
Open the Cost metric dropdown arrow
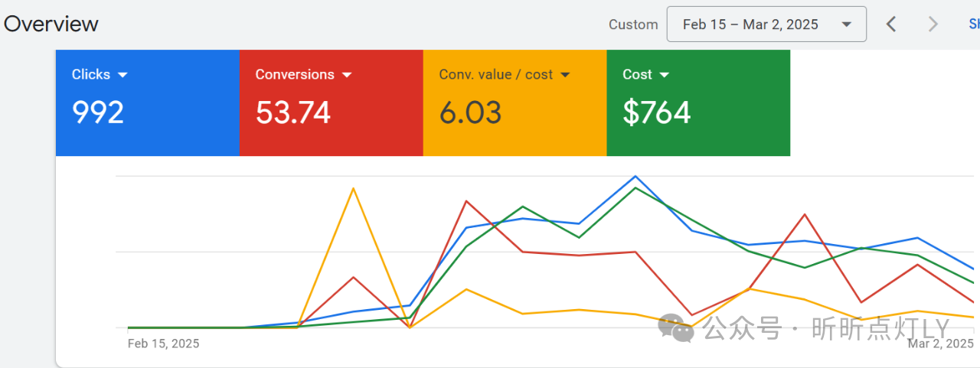point(664,75)
